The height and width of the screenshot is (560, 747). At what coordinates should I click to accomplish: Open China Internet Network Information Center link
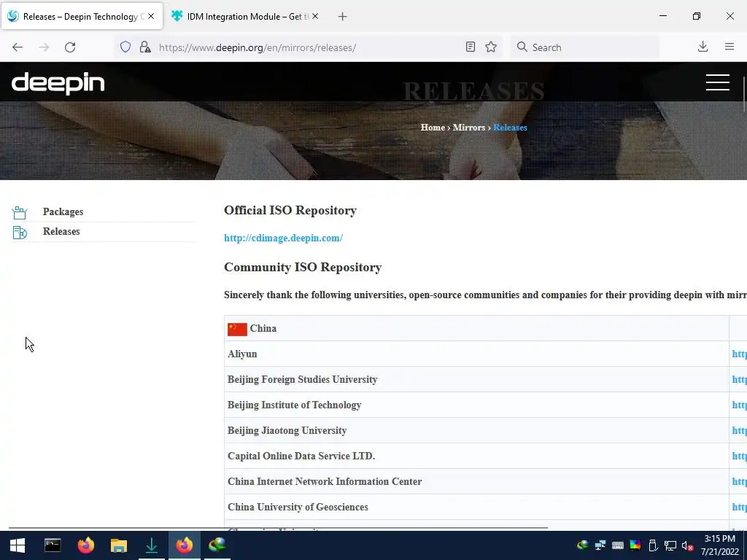pos(740,481)
